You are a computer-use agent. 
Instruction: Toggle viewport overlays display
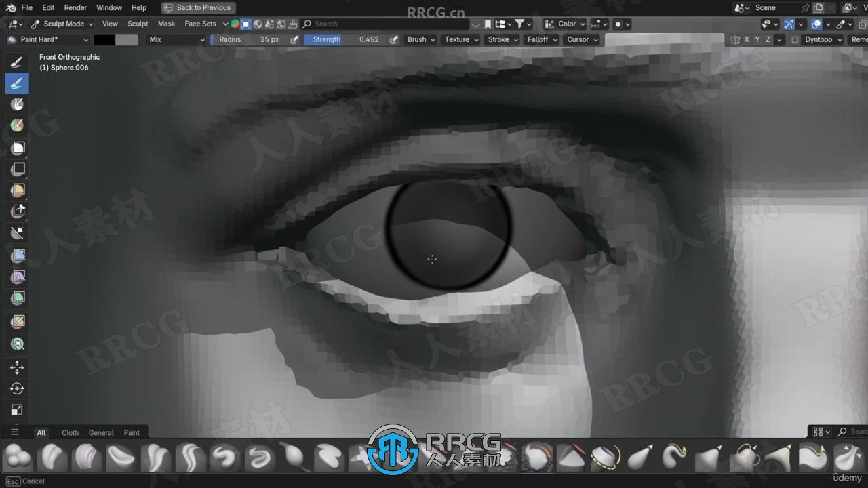point(816,24)
